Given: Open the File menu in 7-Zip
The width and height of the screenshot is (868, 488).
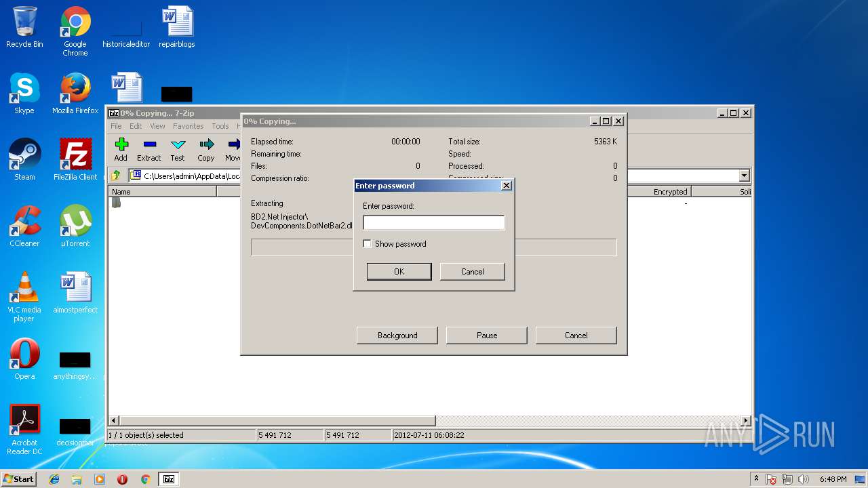Looking at the screenshot, I should (116, 126).
